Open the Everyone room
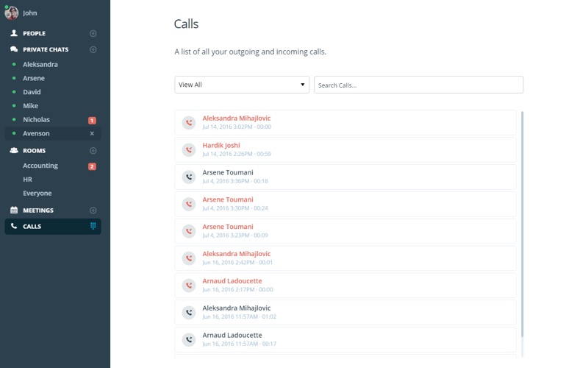Viewport: 588px width, 368px height. (x=37, y=193)
